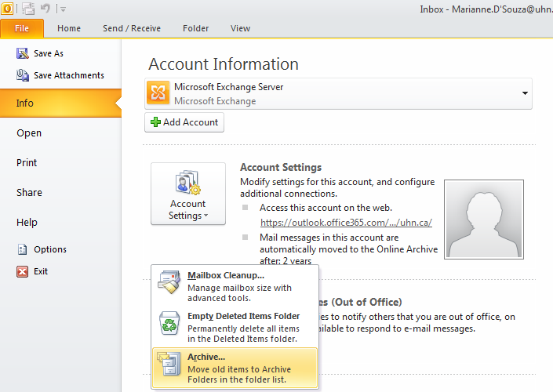
Task: Open the Send / Receive tab
Action: [x=132, y=28]
